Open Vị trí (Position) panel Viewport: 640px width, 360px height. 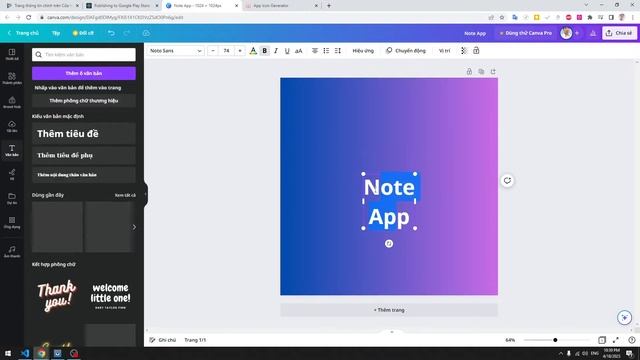tap(444, 51)
